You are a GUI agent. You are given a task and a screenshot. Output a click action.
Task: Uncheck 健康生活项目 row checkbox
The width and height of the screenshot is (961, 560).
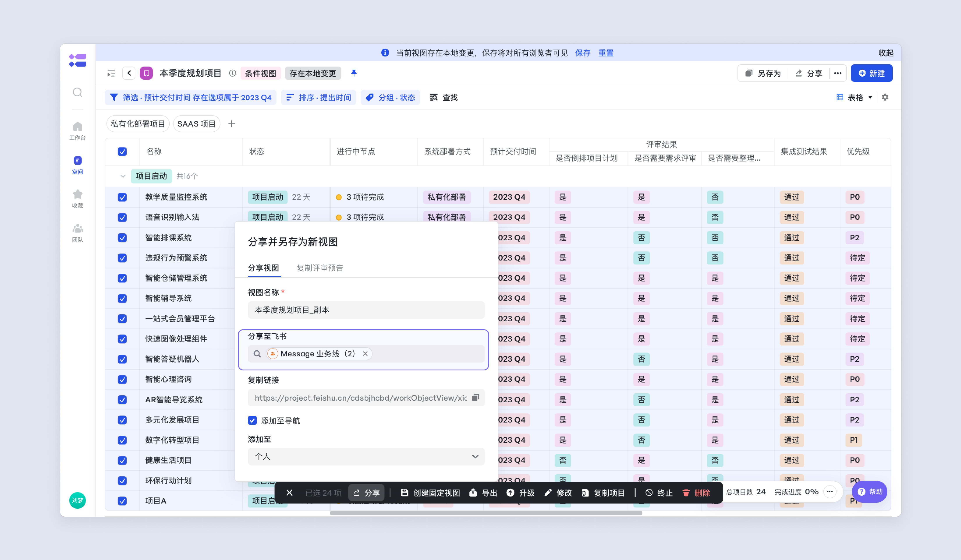click(122, 460)
